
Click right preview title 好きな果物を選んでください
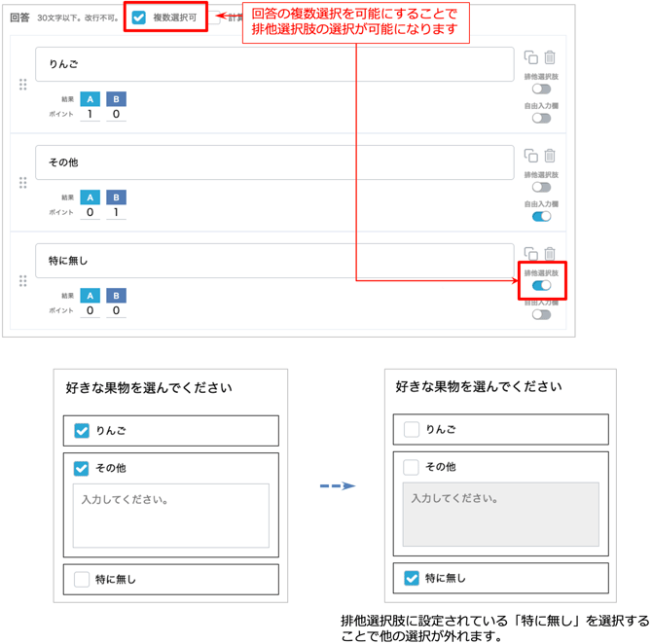(x=479, y=386)
